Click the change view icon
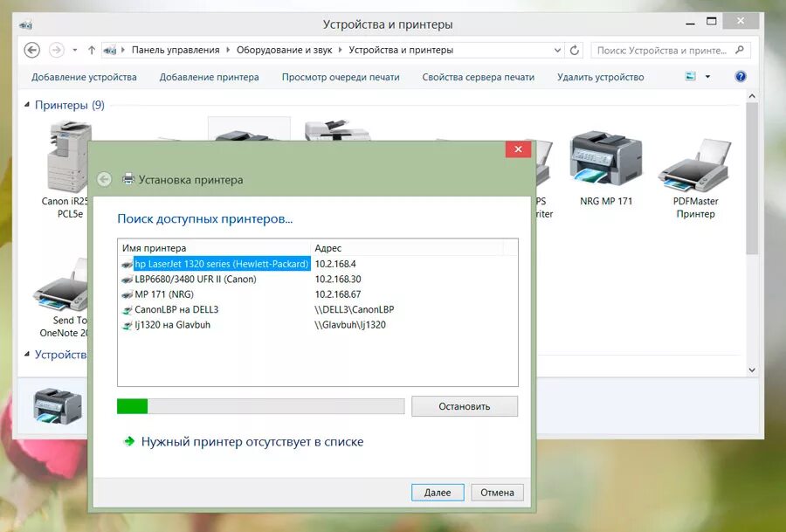The width and height of the screenshot is (786, 532). (691, 76)
